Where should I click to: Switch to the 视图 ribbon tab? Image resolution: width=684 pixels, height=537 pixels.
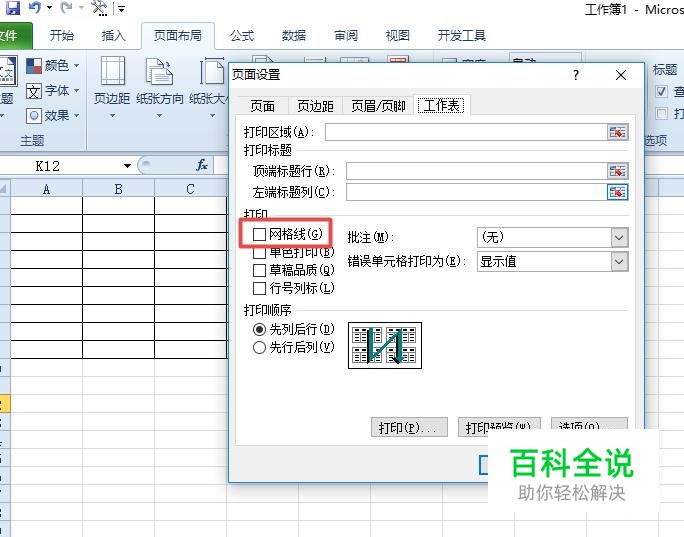397,35
